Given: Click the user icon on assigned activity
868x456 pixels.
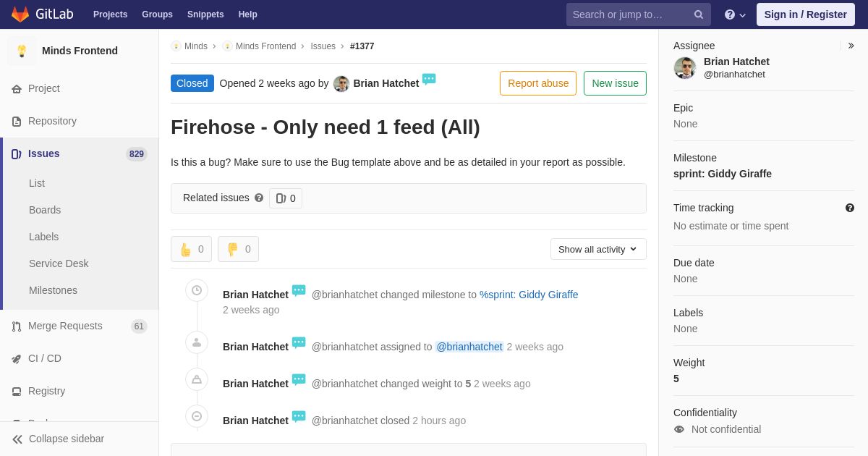Looking at the screenshot, I should click(x=197, y=342).
